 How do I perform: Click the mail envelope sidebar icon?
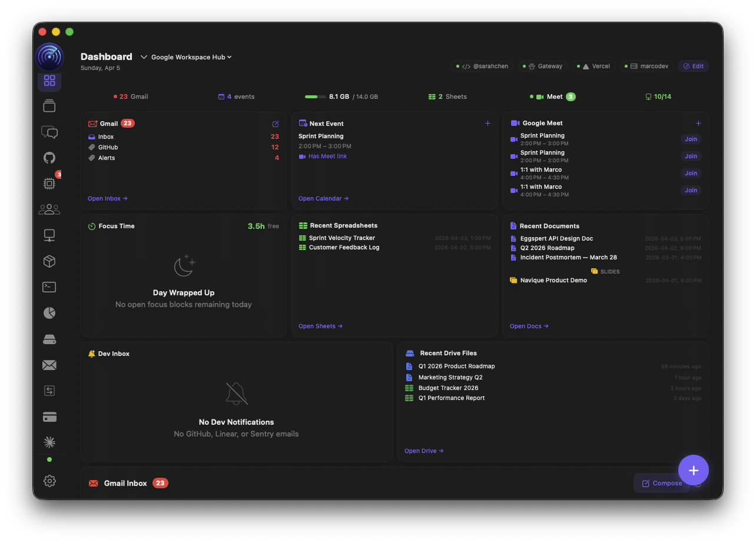(x=49, y=365)
